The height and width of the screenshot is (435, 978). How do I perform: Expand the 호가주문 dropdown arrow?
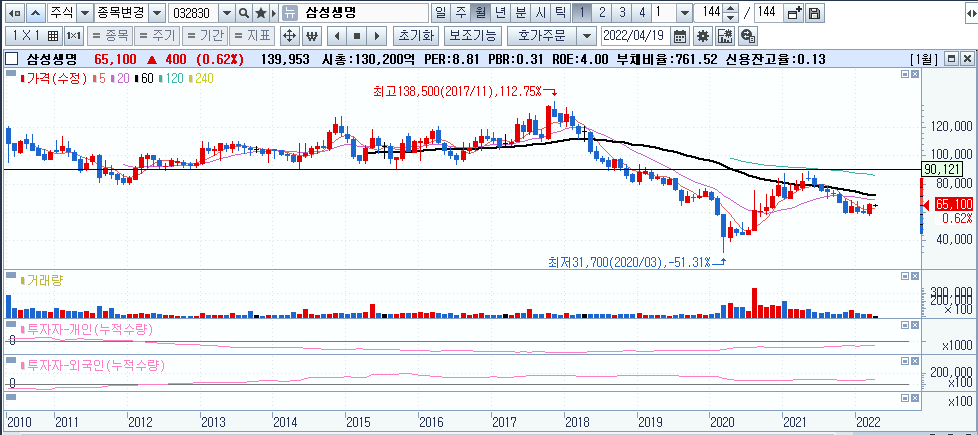[x=586, y=36]
